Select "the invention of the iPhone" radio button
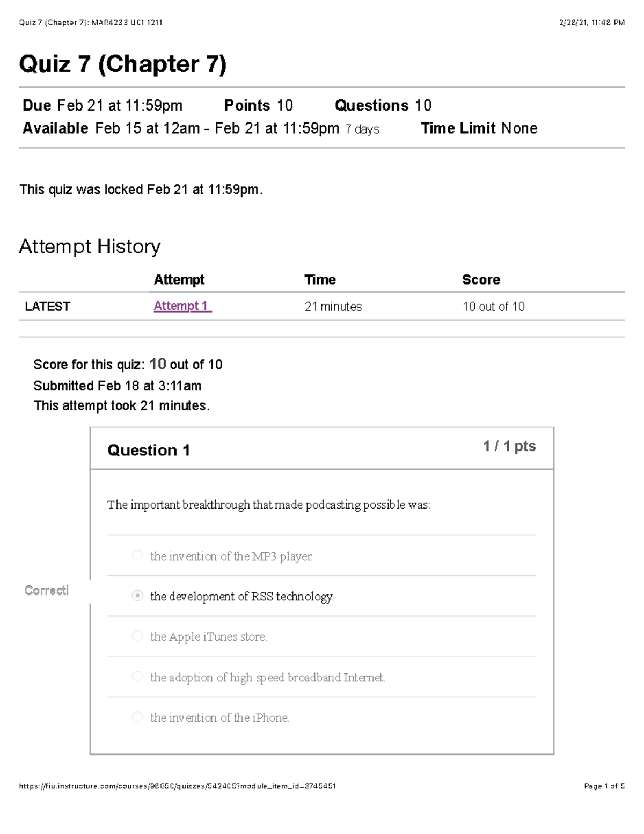Image resolution: width=644 pixels, height=834 pixels. click(137, 717)
